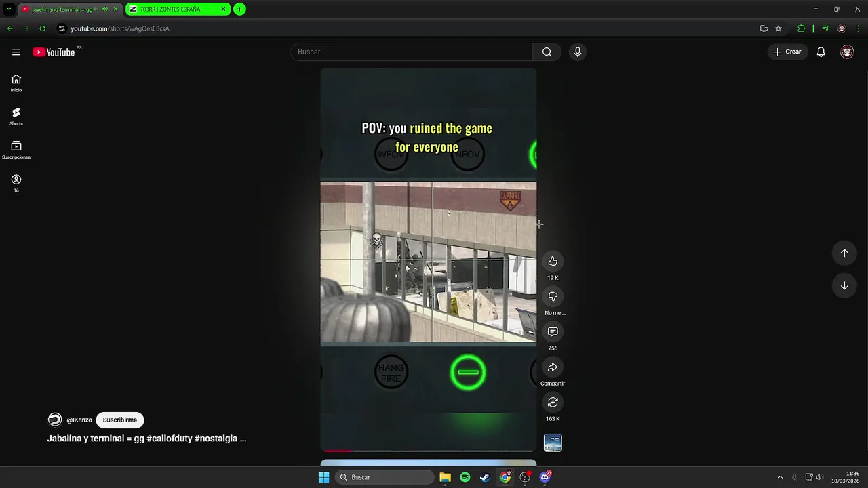Click the search magnifier button

point(547,52)
